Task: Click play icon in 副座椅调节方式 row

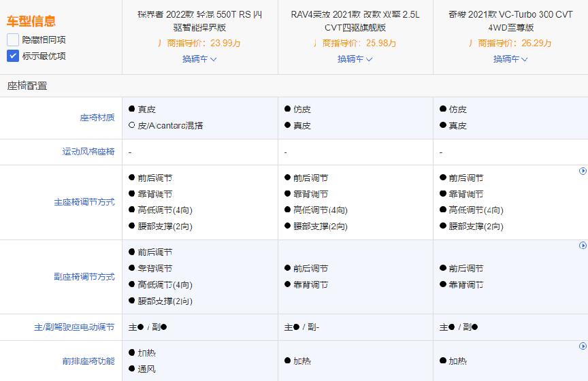Action: click(583, 245)
